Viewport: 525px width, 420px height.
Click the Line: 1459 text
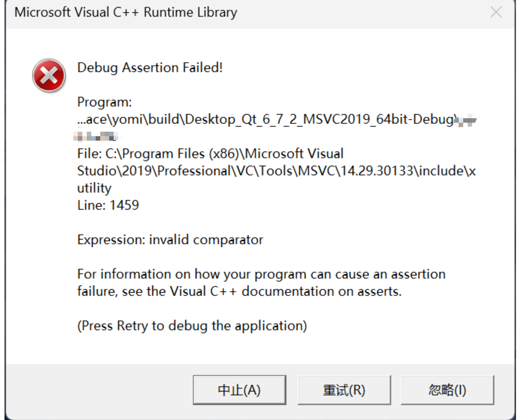coord(108,206)
